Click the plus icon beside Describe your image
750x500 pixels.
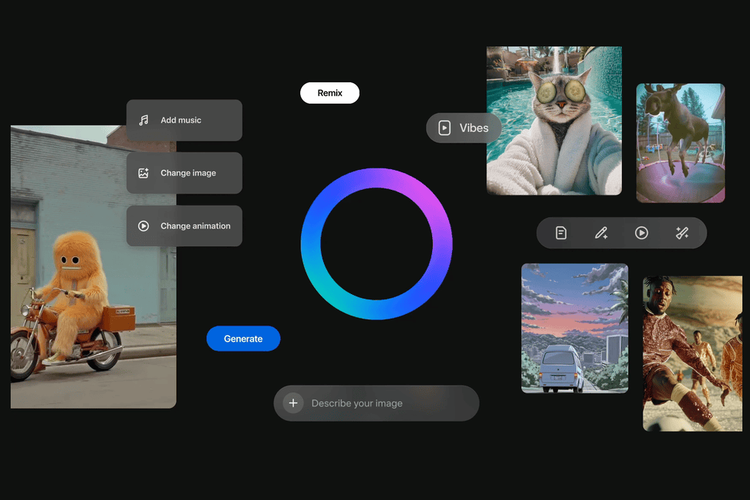click(x=293, y=403)
